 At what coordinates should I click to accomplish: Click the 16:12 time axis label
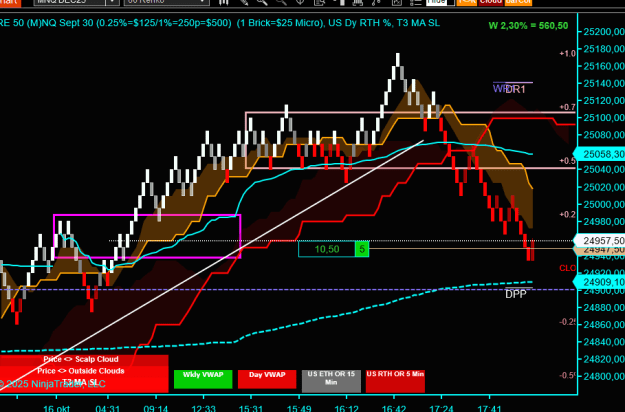(346, 408)
